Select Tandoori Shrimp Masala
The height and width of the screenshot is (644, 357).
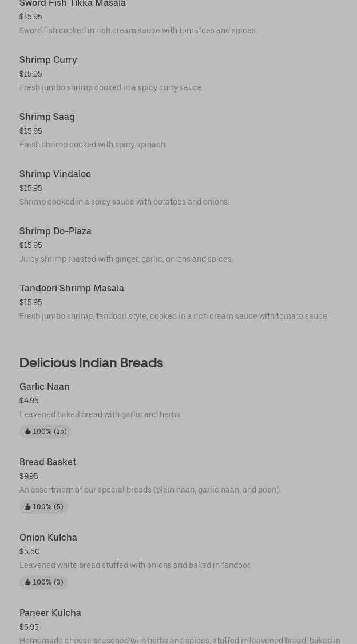72,289
